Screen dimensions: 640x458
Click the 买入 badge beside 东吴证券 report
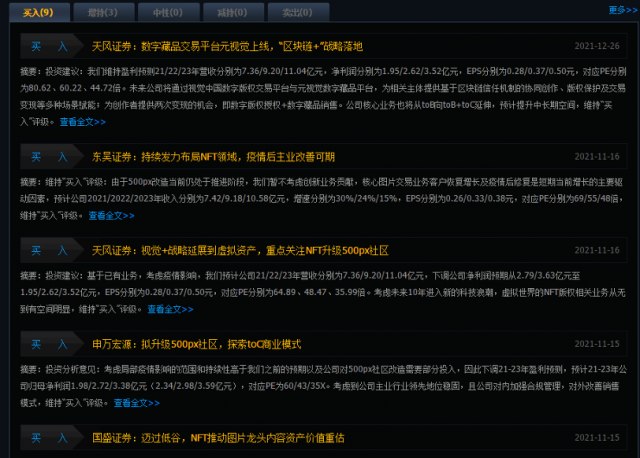51,156
